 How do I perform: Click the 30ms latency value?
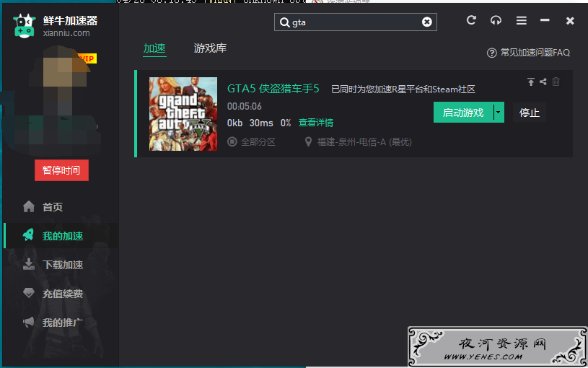click(261, 123)
